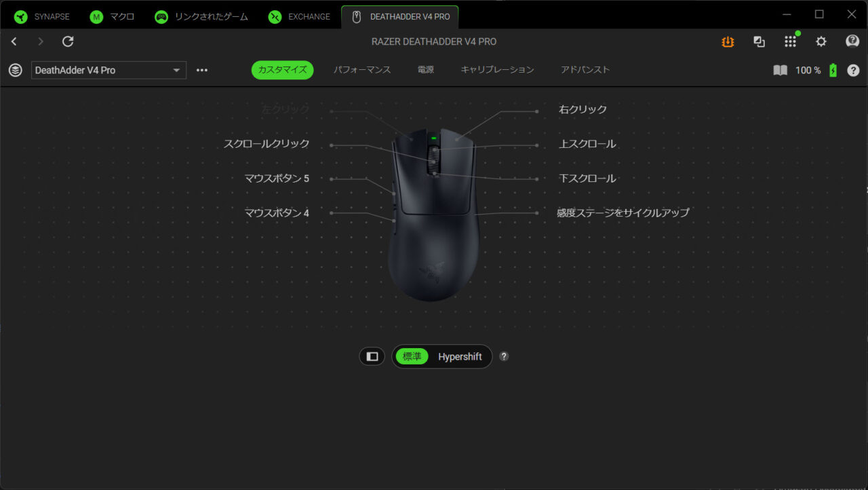Open Synapse settings gear icon
The image size is (868, 490).
tap(821, 41)
